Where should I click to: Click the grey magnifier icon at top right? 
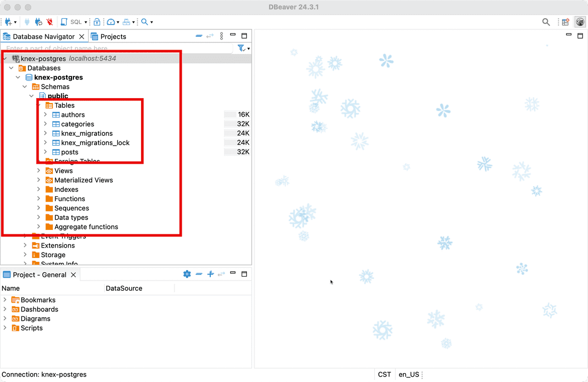click(x=546, y=22)
